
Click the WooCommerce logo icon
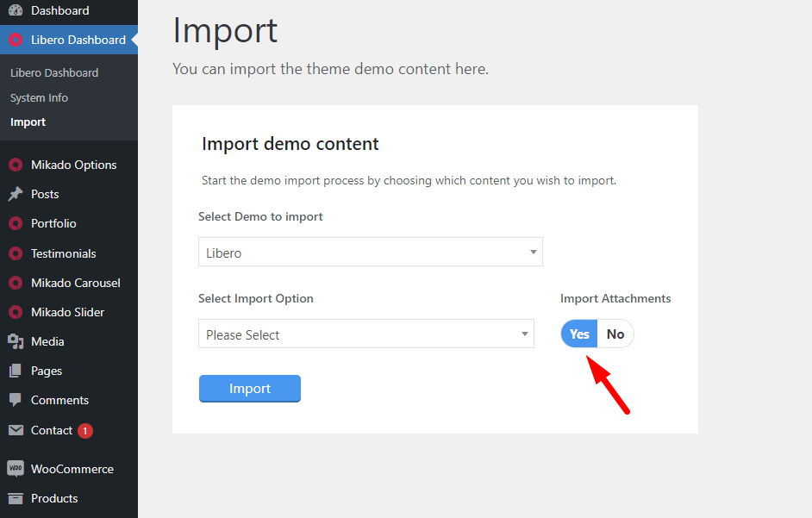point(16,468)
